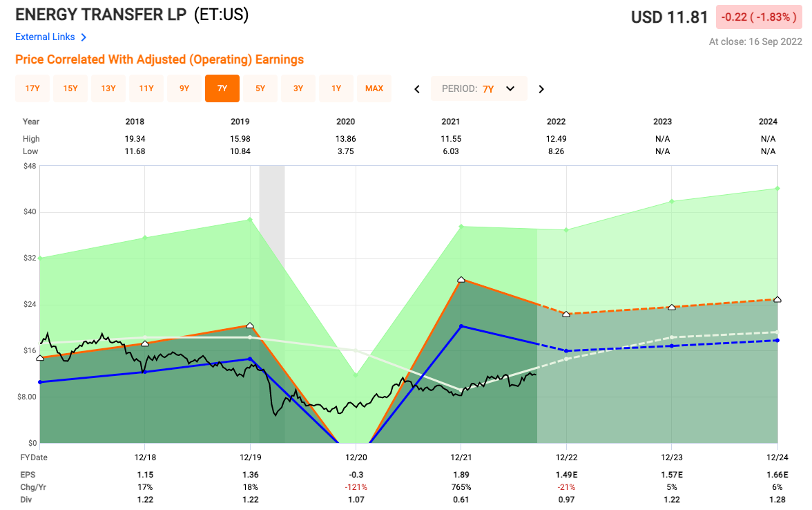Image resolution: width=812 pixels, height=510 pixels.
Task: Click the USD 11.81 price
Action: tap(669, 17)
